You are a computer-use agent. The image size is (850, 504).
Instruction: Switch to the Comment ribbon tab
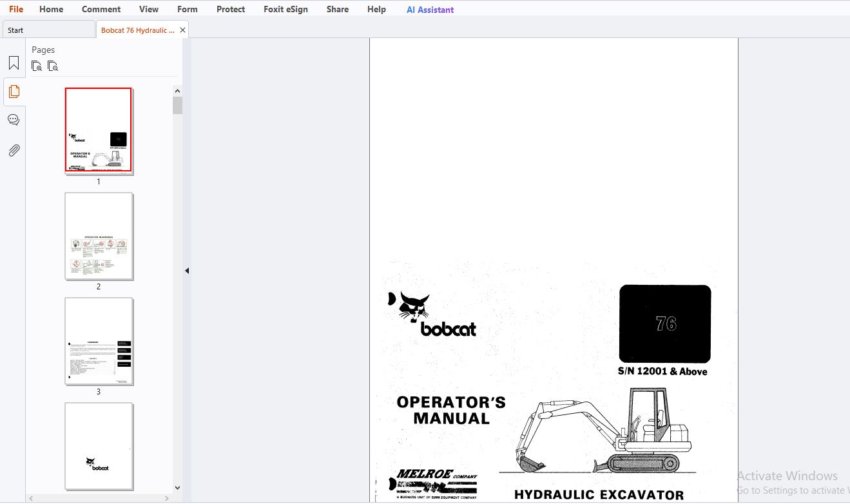click(101, 9)
